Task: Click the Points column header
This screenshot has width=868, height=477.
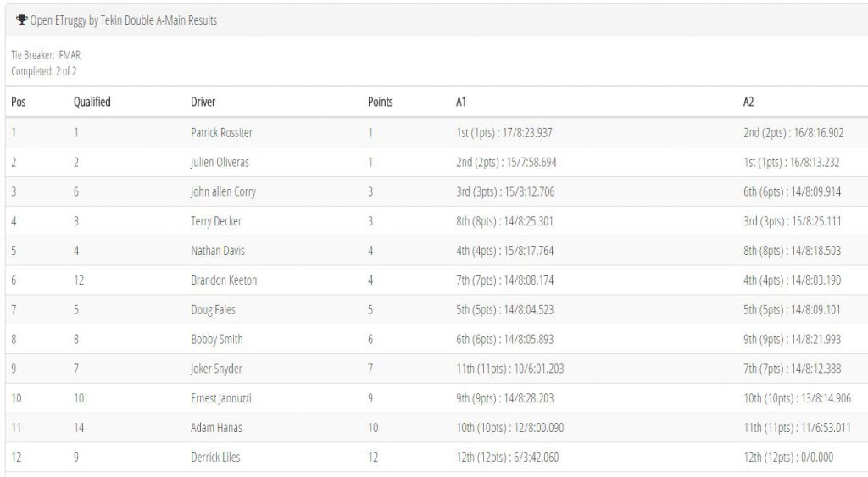Action: (381, 102)
